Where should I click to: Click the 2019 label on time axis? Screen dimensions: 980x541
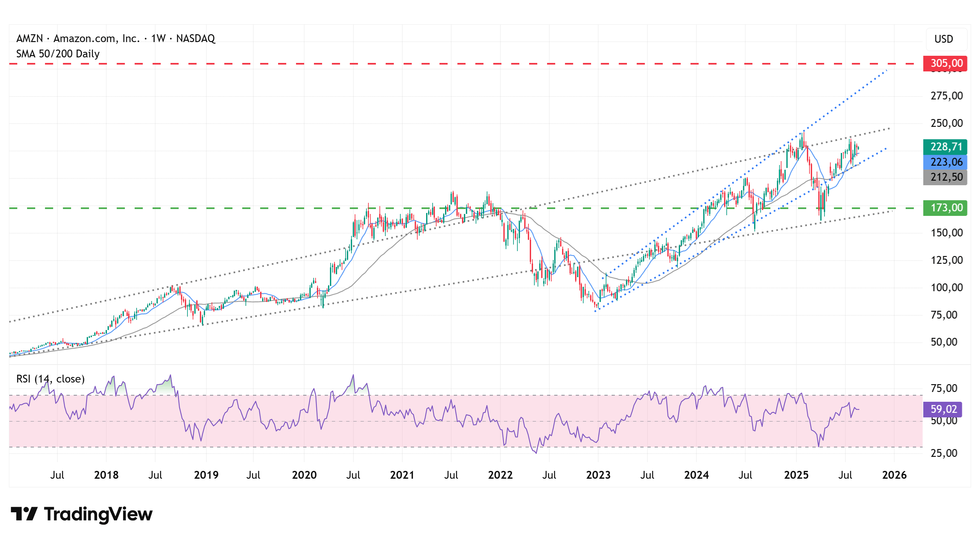[206, 475]
